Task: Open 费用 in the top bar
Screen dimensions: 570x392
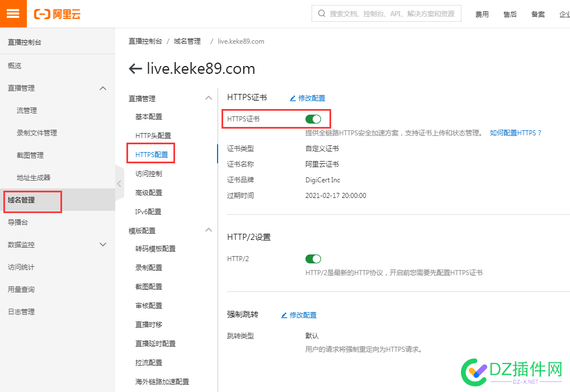Action: point(482,14)
